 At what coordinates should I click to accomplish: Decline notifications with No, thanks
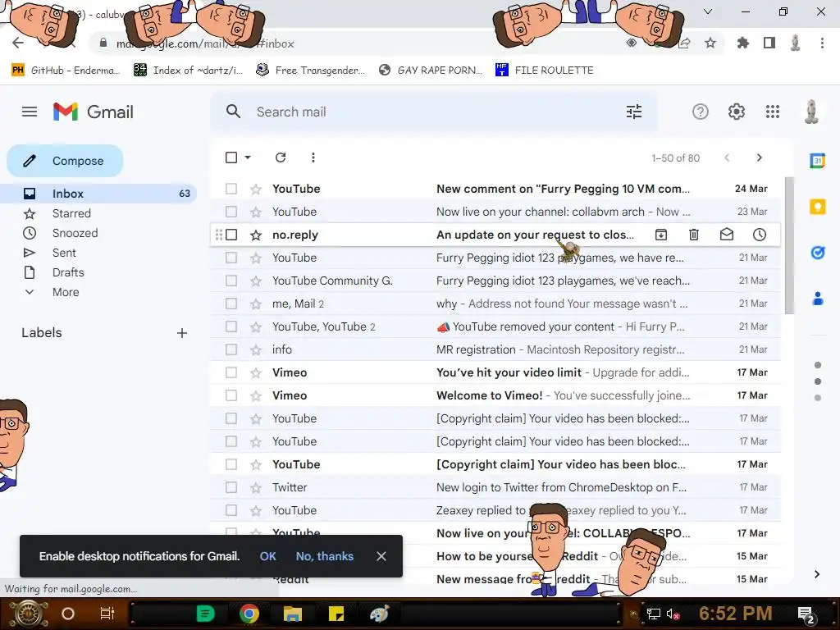pyautogui.click(x=325, y=556)
